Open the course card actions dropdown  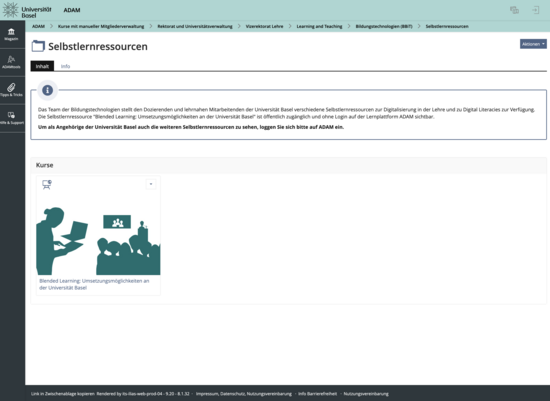click(x=151, y=184)
